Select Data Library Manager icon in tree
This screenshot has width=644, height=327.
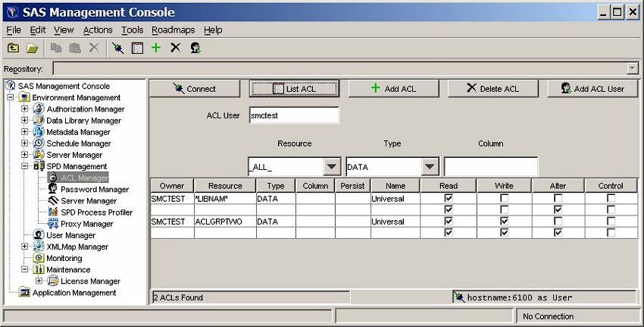(x=39, y=121)
